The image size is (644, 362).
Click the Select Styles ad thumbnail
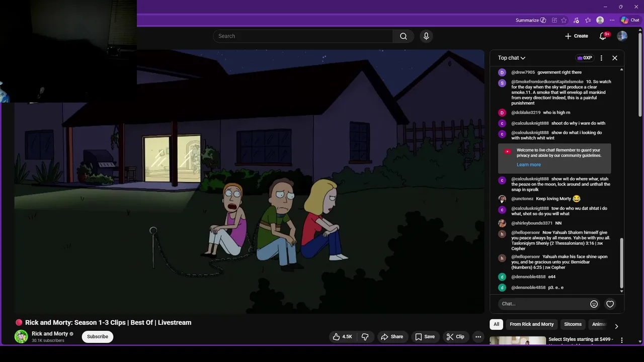pos(518,341)
